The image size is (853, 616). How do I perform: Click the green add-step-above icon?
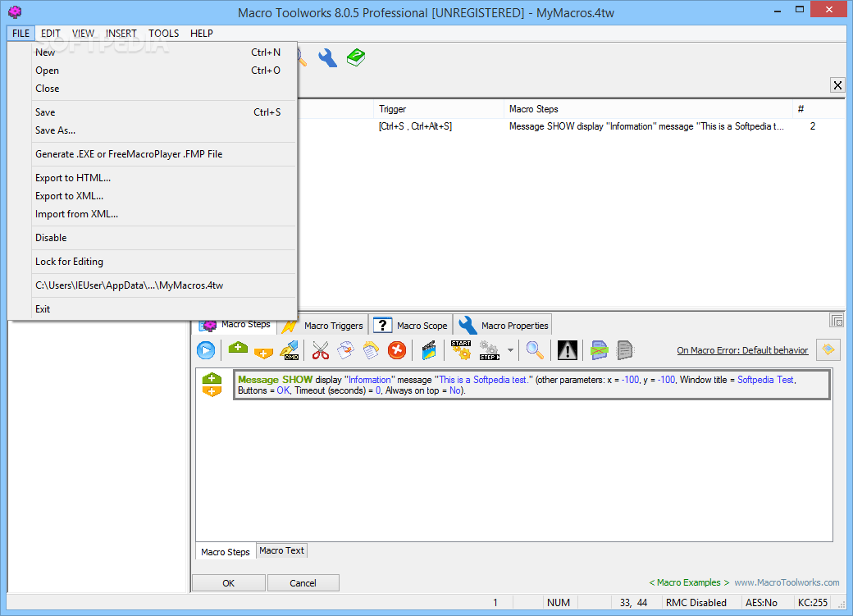(238, 349)
